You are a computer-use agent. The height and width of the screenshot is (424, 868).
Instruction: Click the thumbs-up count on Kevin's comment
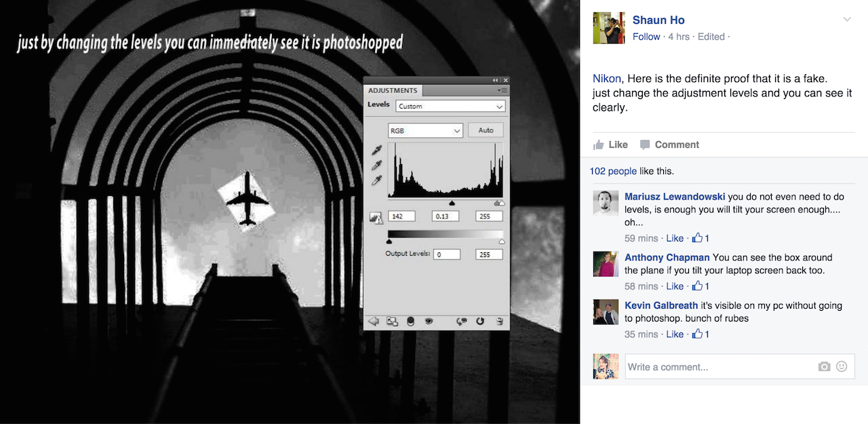(x=701, y=334)
